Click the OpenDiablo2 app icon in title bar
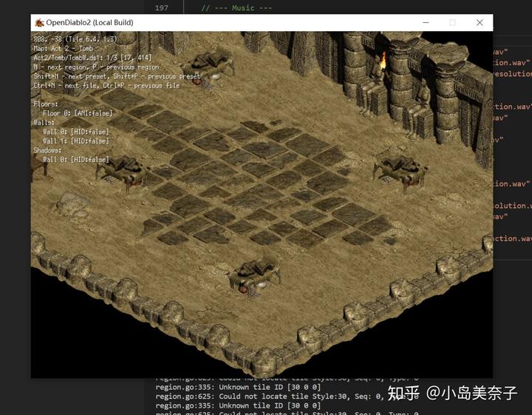The image size is (532, 415). [39, 23]
